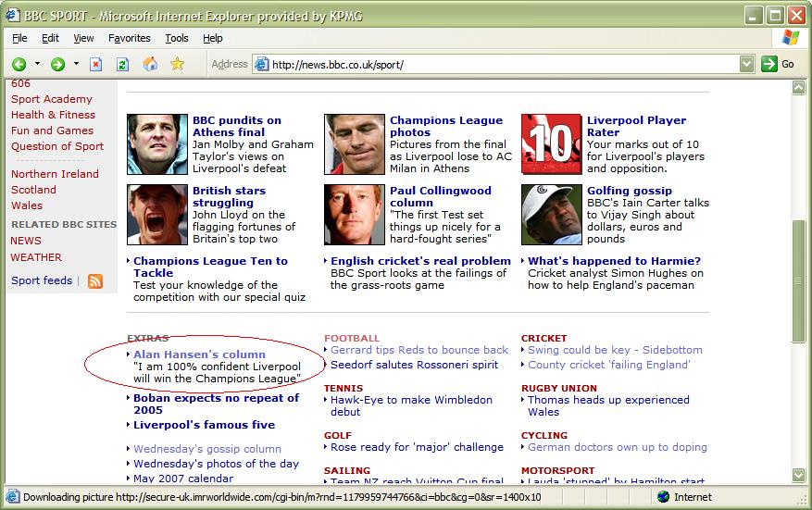
Task: Click the Forward navigation button
Action: 57,64
